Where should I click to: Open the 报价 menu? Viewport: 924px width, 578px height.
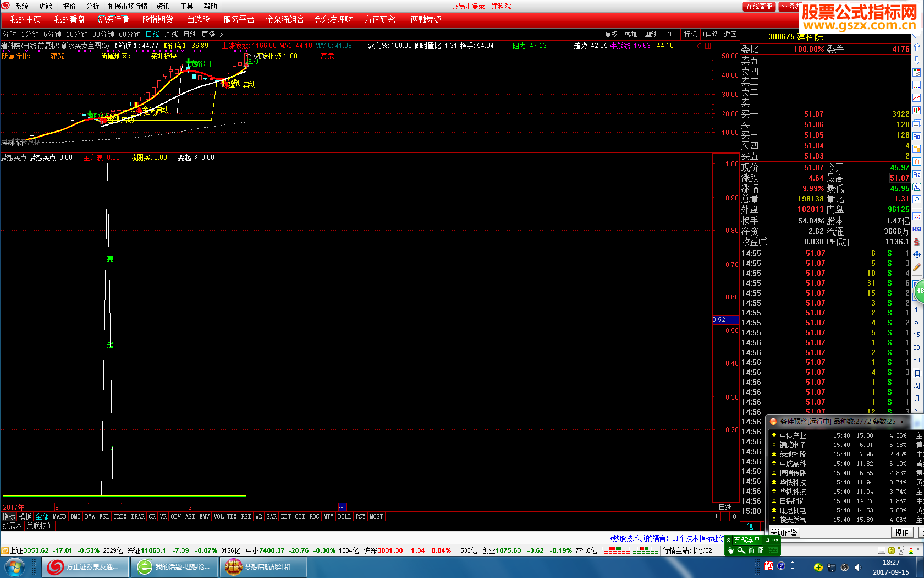[69, 6]
